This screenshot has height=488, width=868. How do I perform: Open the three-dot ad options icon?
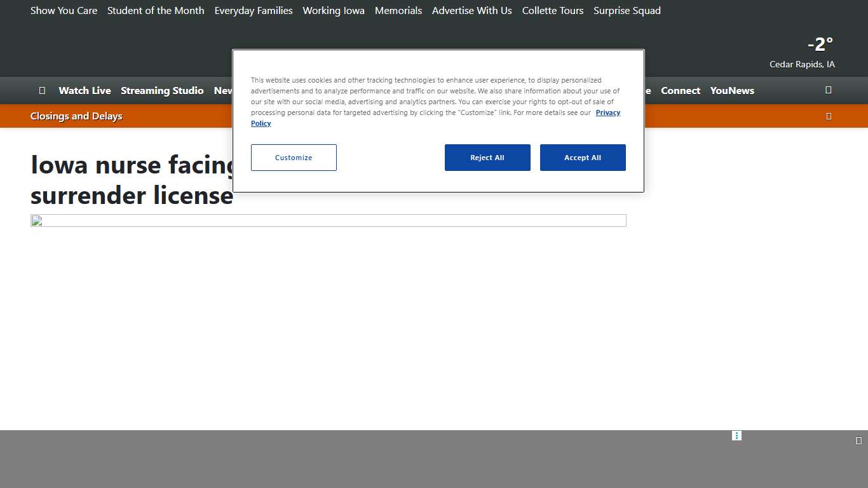[x=736, y=436]
